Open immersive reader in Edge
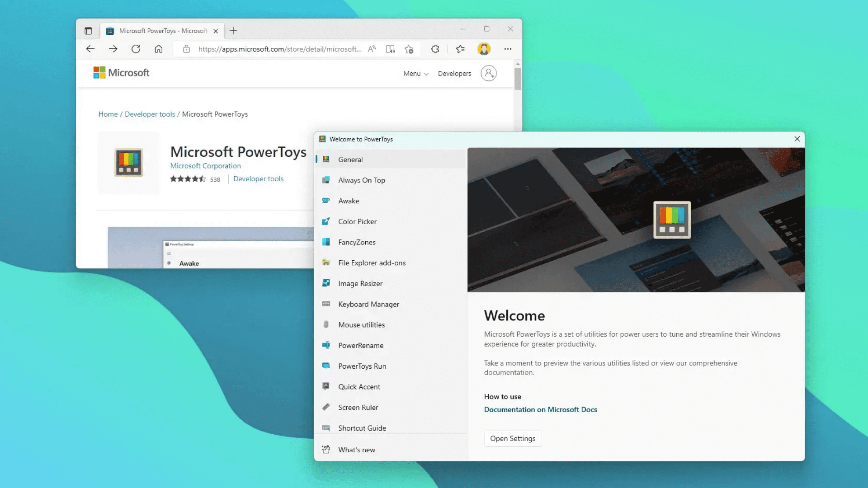This screenshot has height=488, width=868. [390, 49]
